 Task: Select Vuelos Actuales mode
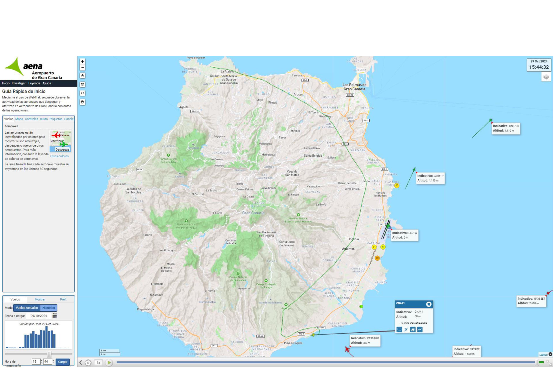tap(27, 308)
